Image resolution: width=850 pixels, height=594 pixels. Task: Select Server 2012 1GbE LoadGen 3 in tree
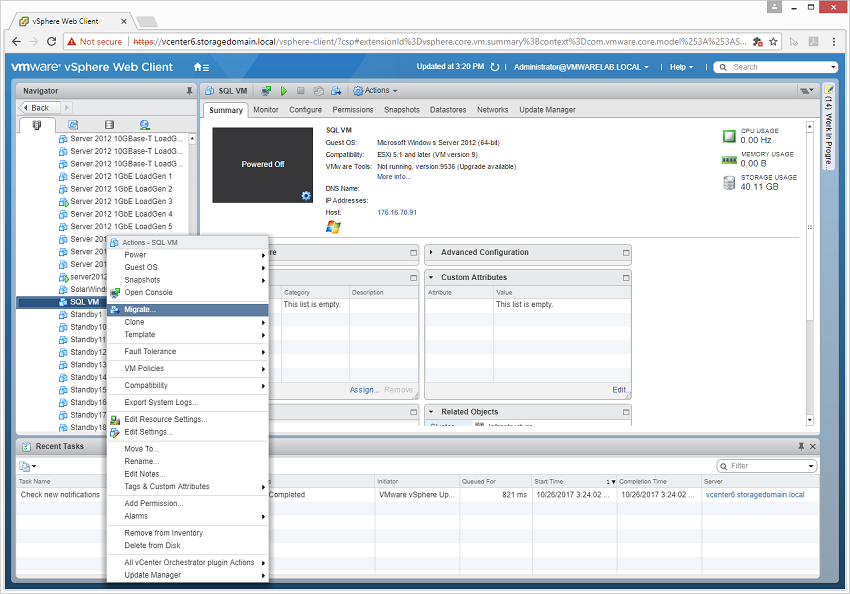121,202
